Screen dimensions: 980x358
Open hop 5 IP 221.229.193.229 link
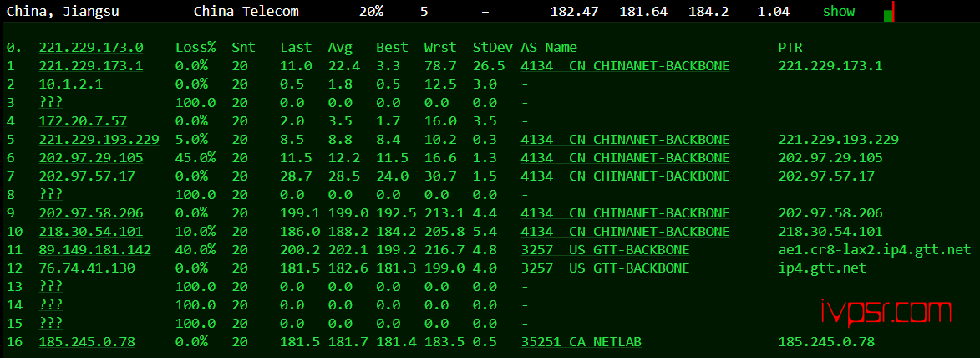pos(99,140)
